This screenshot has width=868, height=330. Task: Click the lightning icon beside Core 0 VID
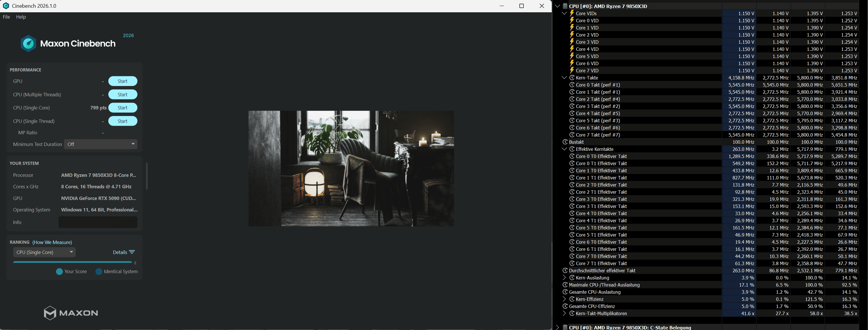pos(572,21)
